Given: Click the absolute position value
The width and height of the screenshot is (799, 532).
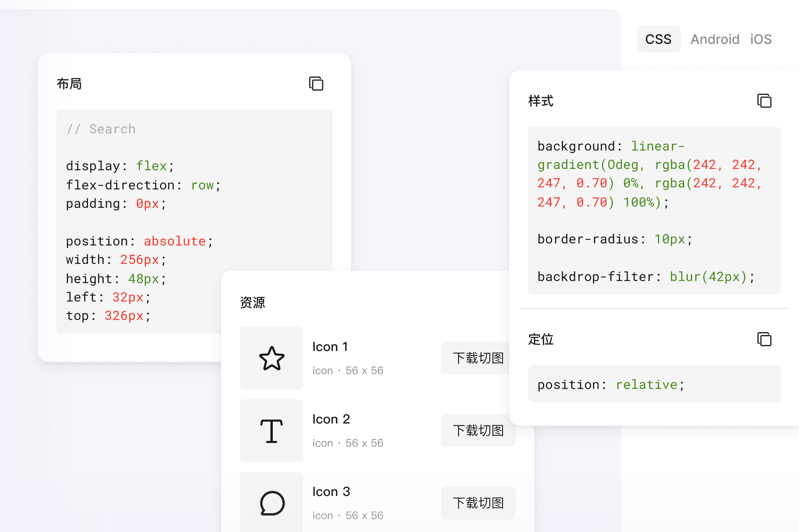Looking at the screenshot, I should click(x=175, y=241).
